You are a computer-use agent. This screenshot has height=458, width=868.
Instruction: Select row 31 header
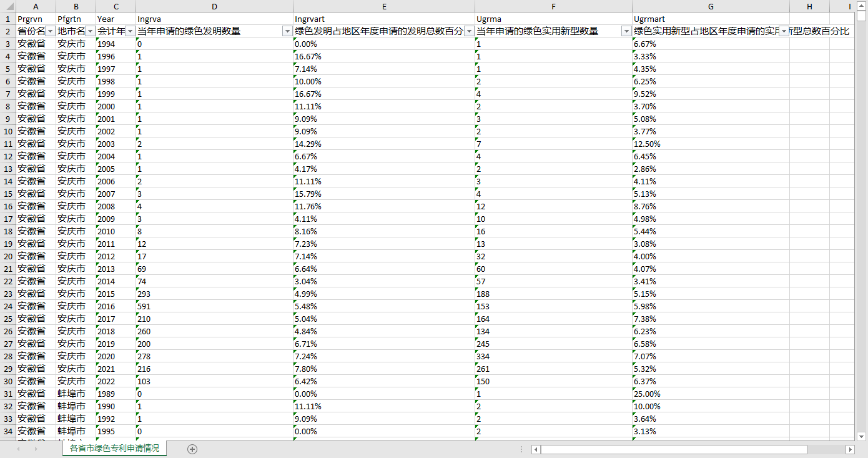point(8,394)
